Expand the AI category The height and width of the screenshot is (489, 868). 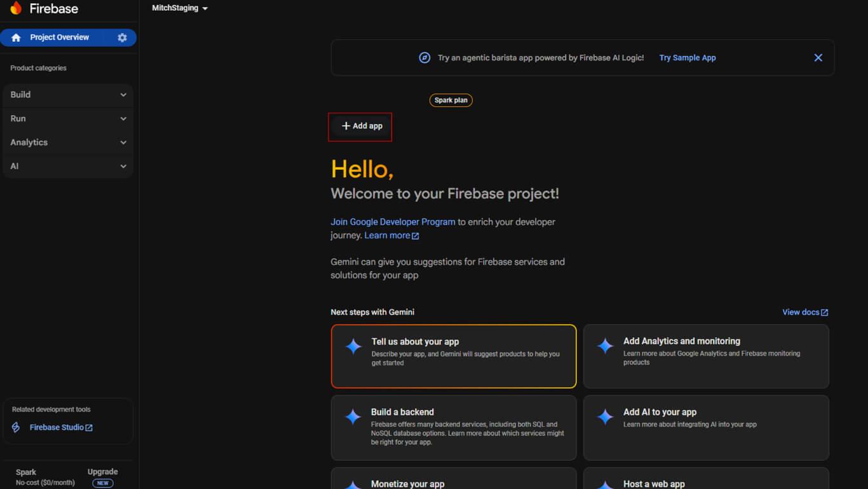(x=68, y=167)
